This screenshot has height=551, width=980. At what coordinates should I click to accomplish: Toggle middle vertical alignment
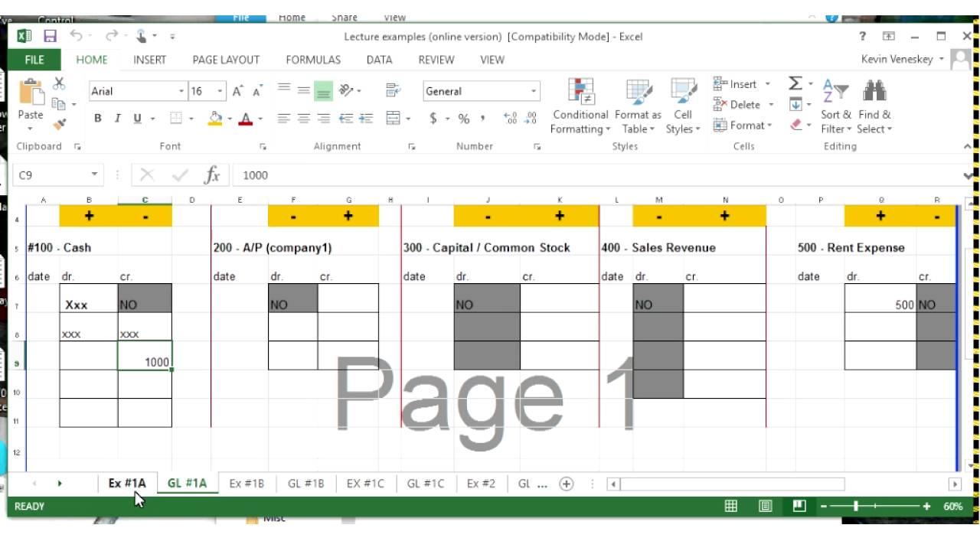click(304, 90)
